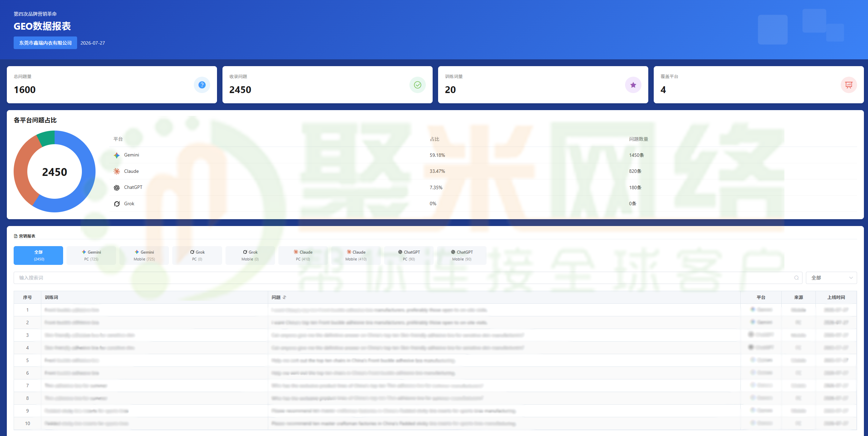This screenshot has height=436, width=868.
Task: Click the red presentation icon in 覆盖平台 card
Action: coord(849,85)
